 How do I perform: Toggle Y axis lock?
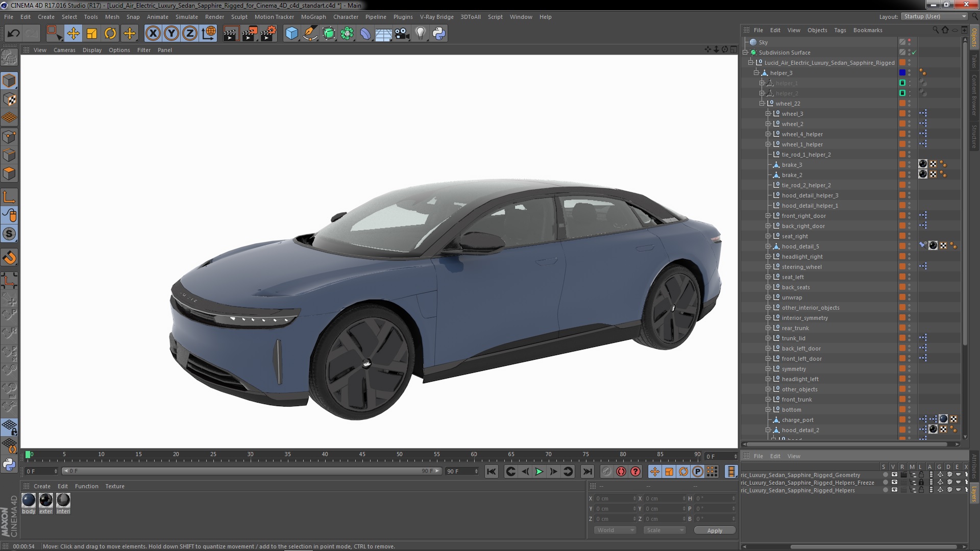click(x=171, y=34)
